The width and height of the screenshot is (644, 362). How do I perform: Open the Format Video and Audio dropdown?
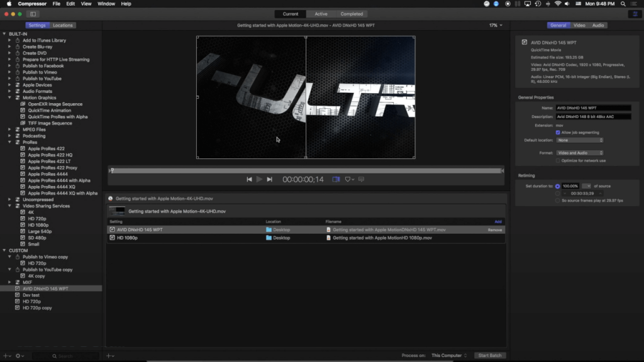580,153
